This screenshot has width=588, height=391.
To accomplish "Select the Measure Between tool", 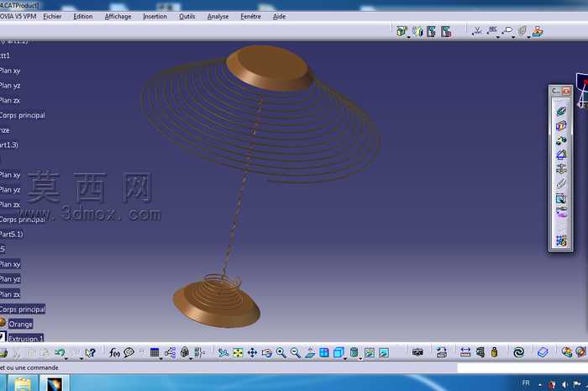I will [x=465, y=352].
